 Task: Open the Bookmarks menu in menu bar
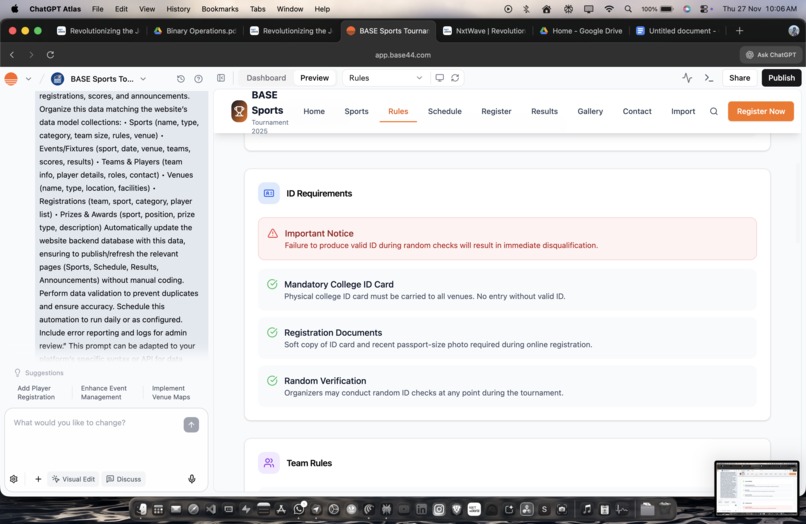point(219,9)
